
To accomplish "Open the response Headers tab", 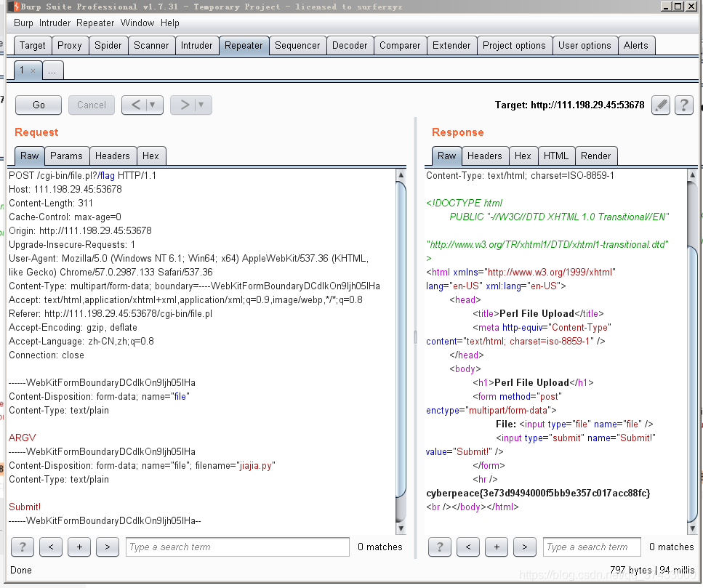I will [485, 156].
